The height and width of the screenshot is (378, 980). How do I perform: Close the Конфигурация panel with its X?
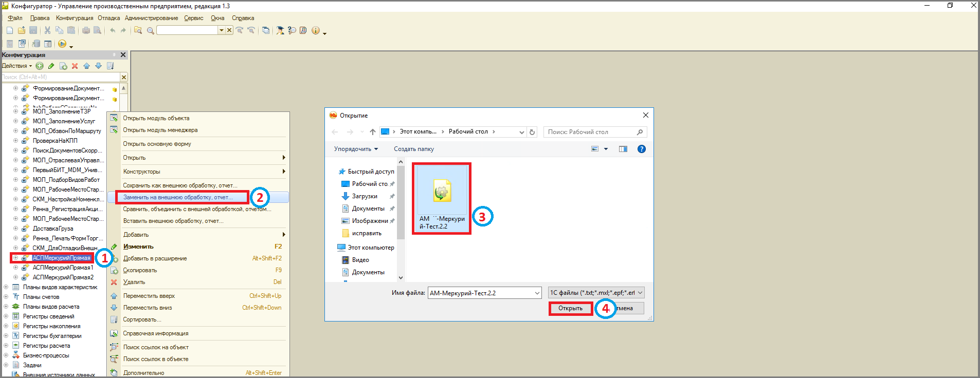[x=123, y=55]
